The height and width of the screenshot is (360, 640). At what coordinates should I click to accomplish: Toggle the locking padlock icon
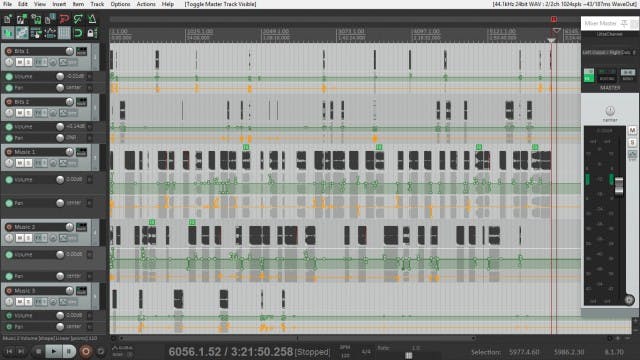[91, 33]
